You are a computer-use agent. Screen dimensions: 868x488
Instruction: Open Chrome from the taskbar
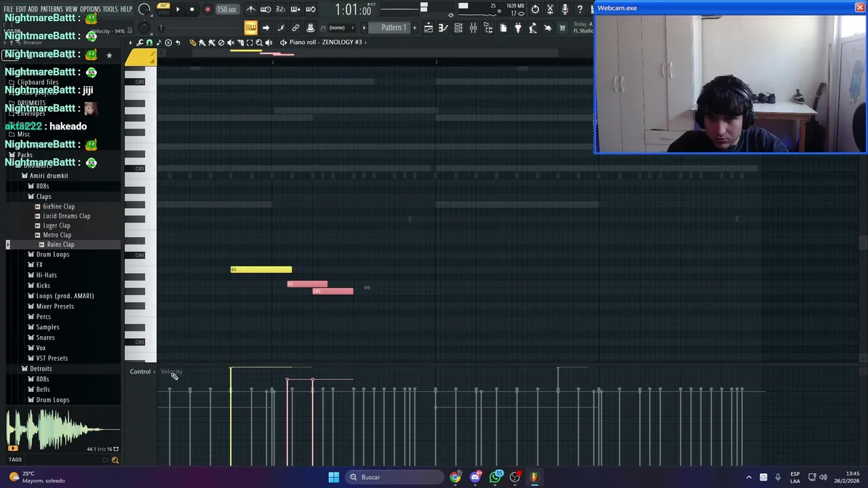click(x=455, y=477)
